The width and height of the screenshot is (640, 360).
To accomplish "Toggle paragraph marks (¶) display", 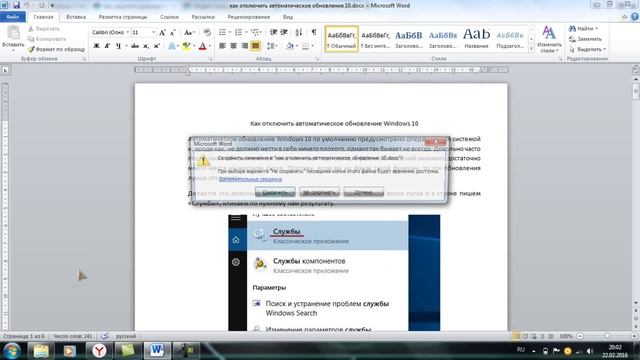I will click(314, 32).
